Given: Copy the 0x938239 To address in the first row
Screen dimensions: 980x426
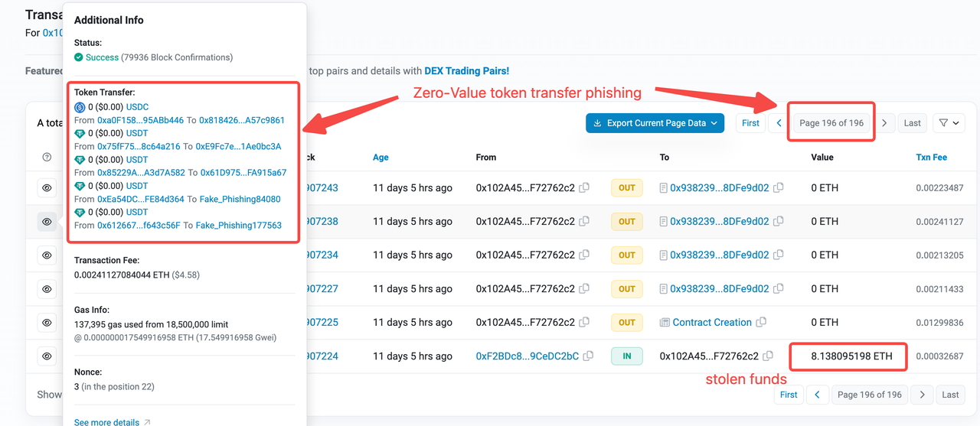Looking at the screenshot, I should click(x=779, y=188).
